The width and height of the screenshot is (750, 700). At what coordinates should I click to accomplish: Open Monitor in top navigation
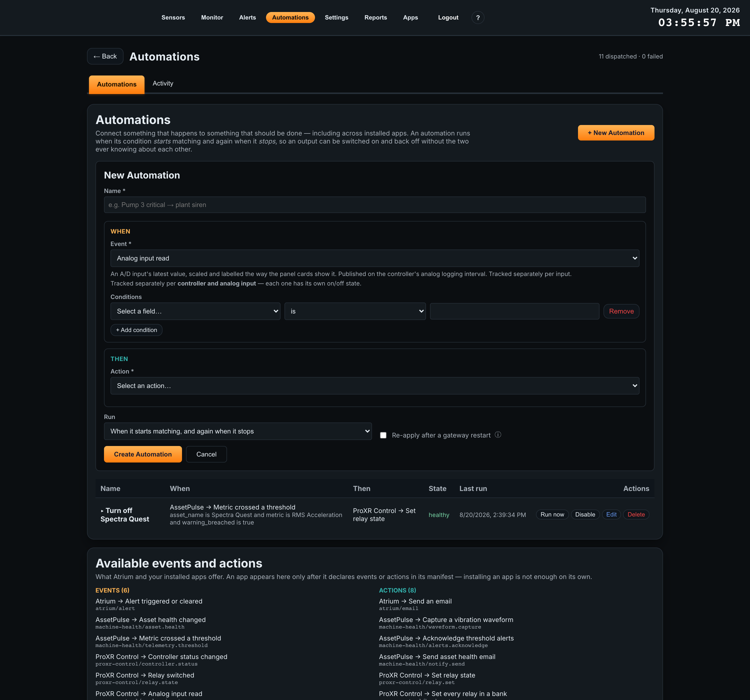pyautogui.click(x=212, y=17)
